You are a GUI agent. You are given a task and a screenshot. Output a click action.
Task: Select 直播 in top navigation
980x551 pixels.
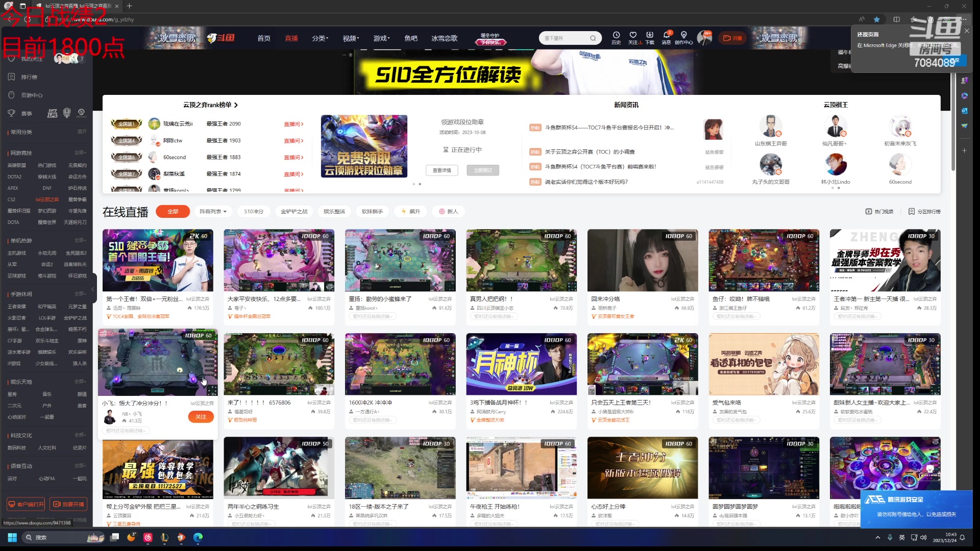tap(291, 38)
